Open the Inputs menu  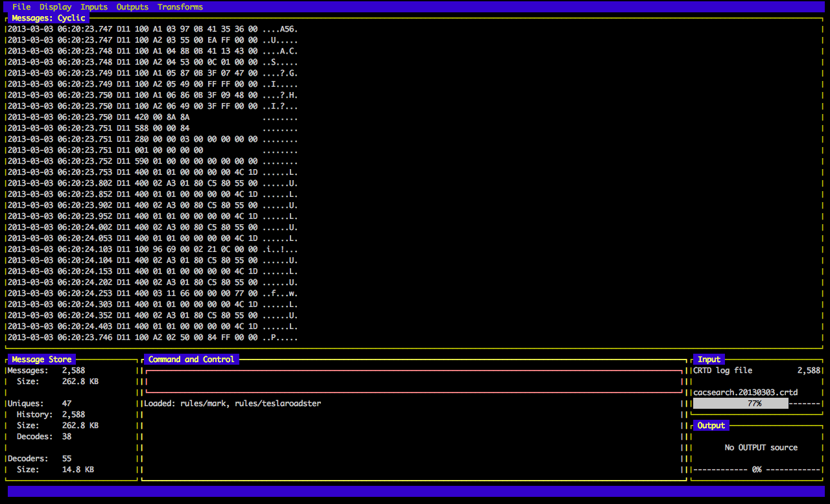[x=94, y=7]
